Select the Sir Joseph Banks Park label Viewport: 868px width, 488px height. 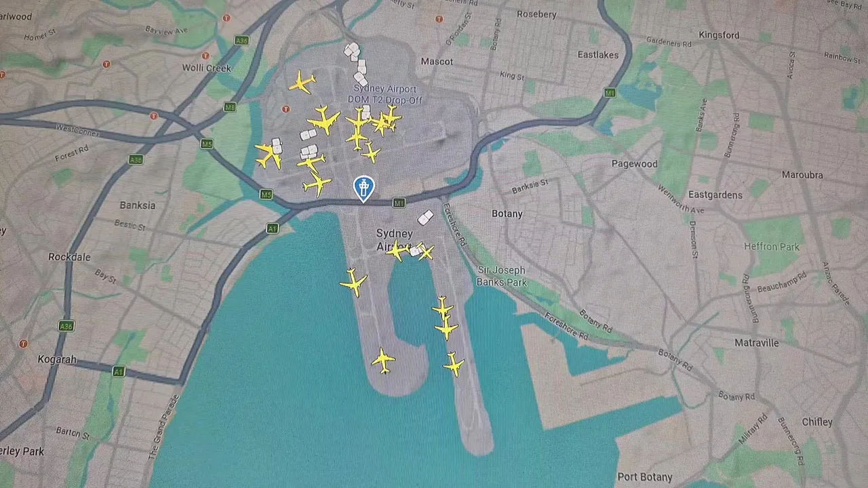502,276
